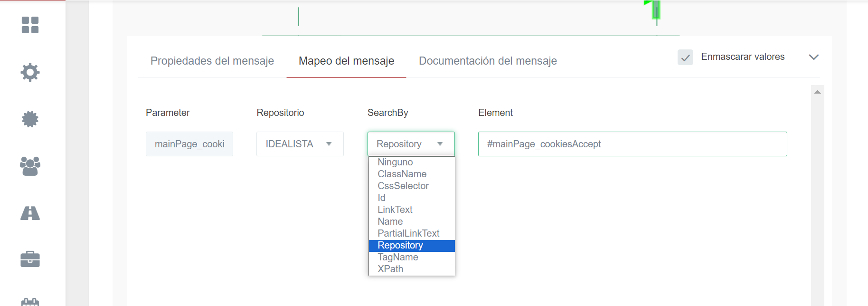Select Ninguno option in dropdown list
Screen dimensions: 868x306
click(x=395, y=162)
